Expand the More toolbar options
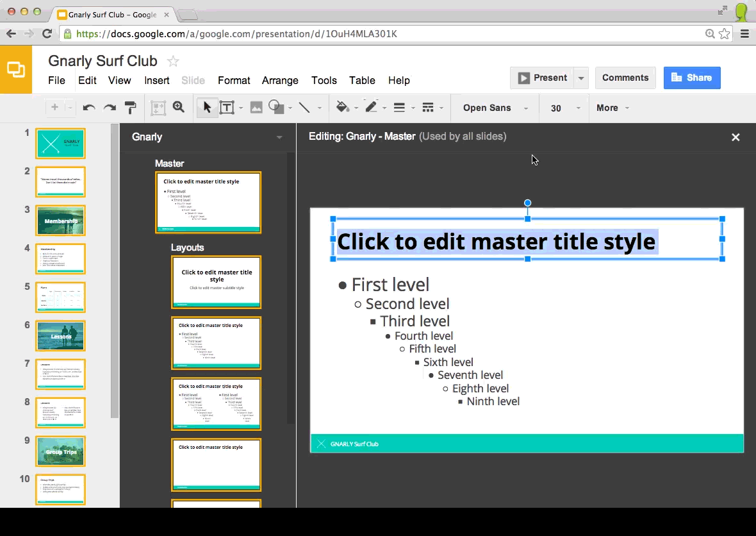 click(x=612, y=108)
